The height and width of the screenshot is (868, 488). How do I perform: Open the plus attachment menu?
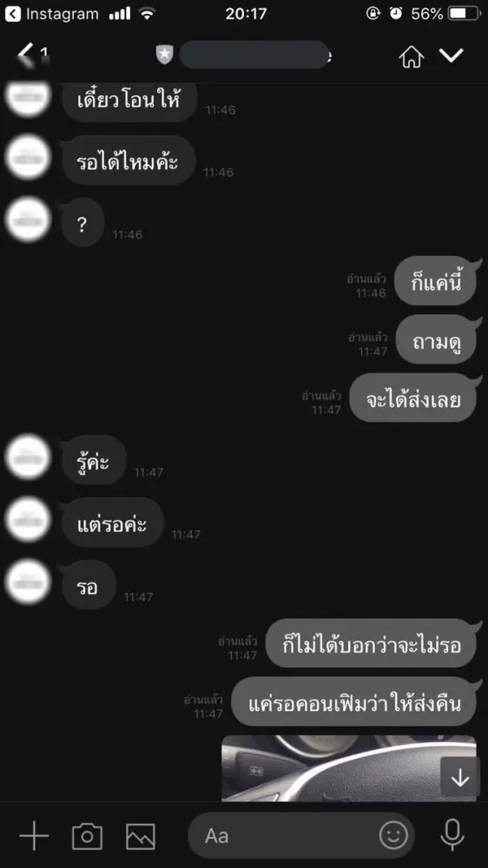[x=35, y=835]
